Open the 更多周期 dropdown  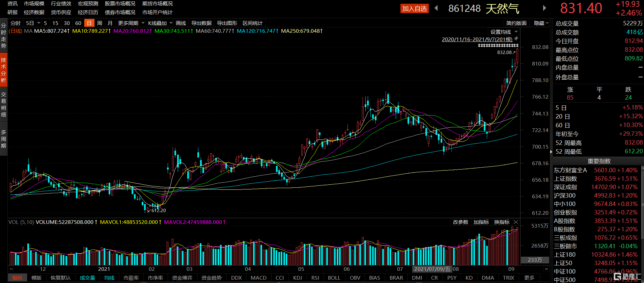(x=131, y=23)
